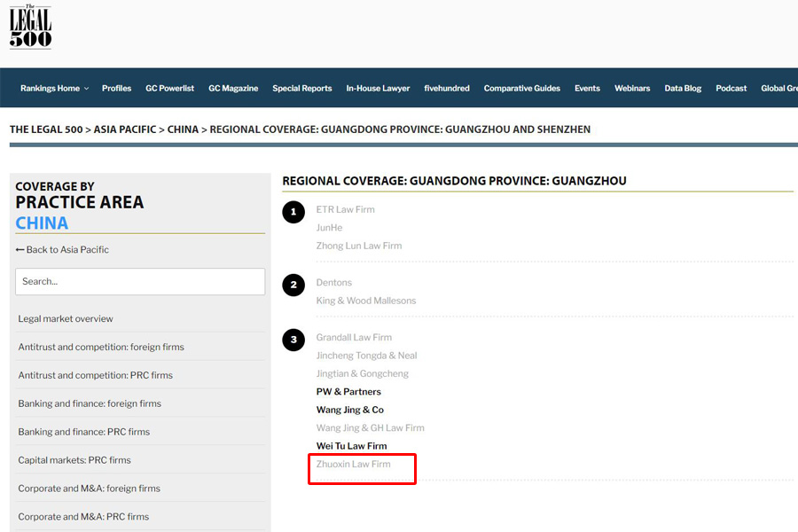Open Corporate and M&A: foreign firms
Screen dimensions: 798x532
point(89,489)
